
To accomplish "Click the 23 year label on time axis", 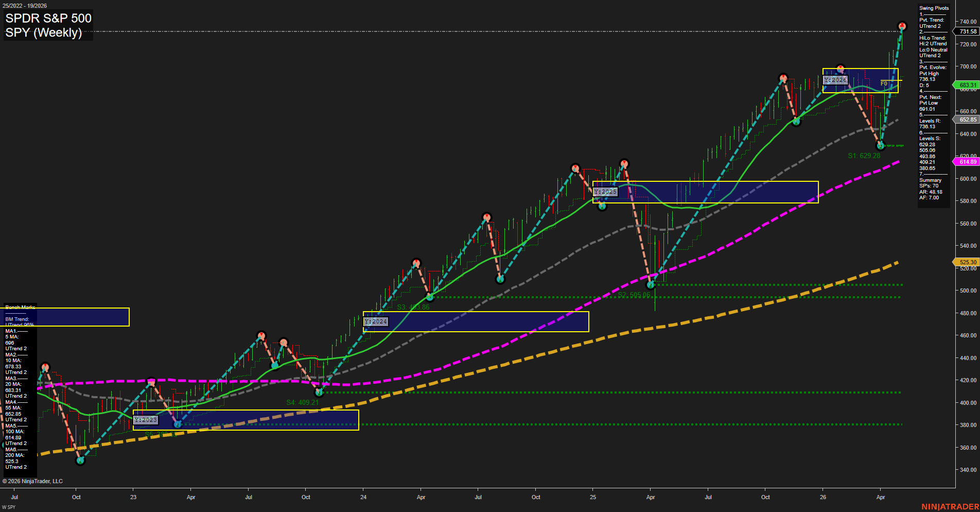I will [x=133, y=497].
